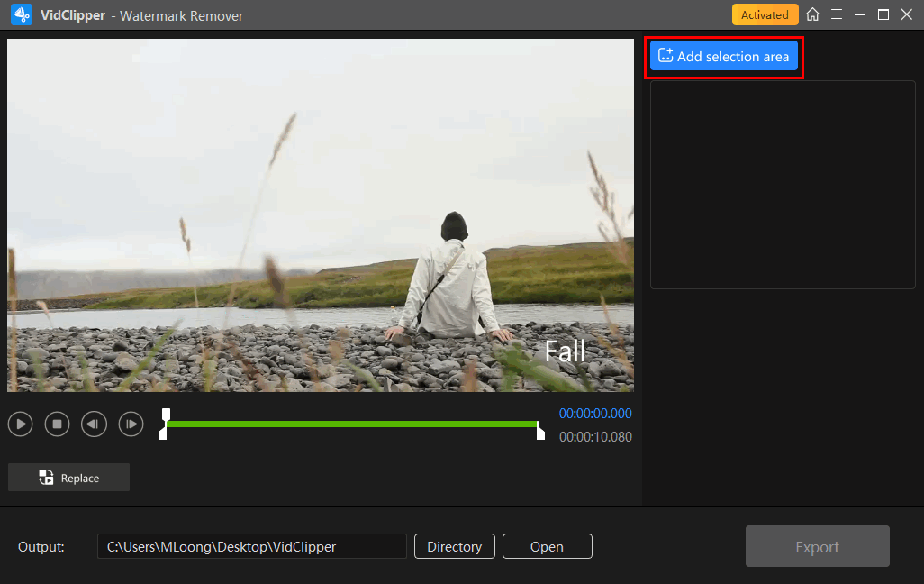
Task: Click the Add selection area button
Action: (x=724, y=56)
